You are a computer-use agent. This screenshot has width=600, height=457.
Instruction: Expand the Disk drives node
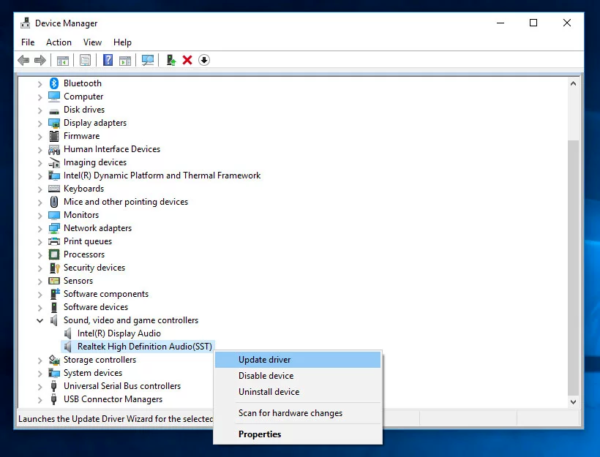(40, 110)
